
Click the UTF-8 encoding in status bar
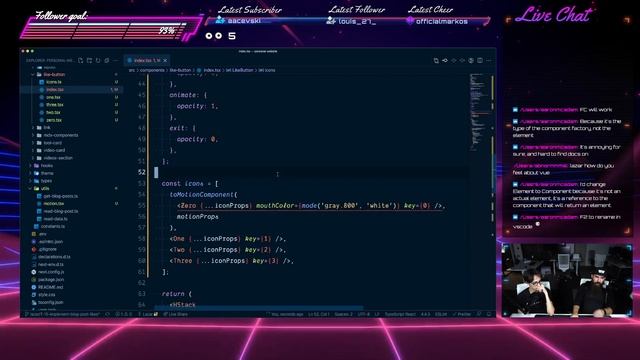[363, 314]
